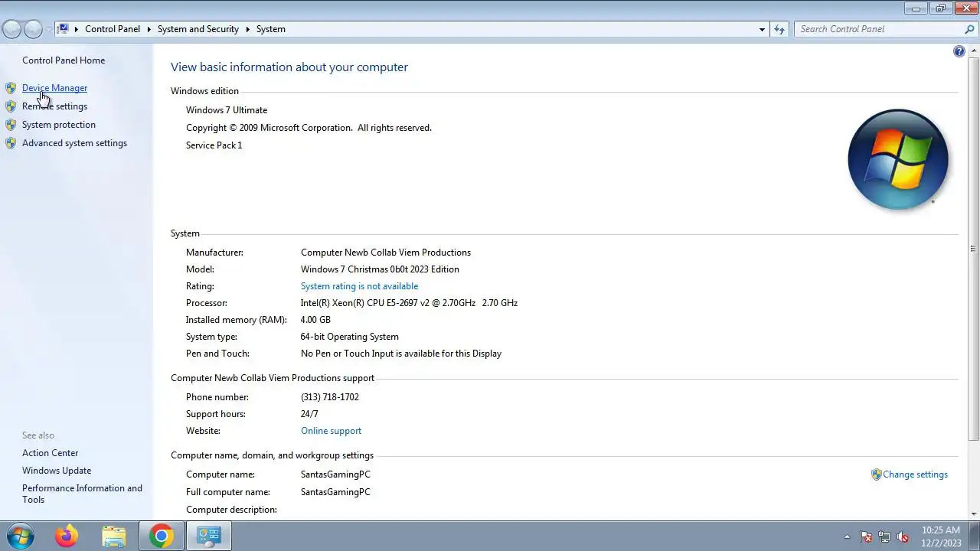Viewport: 980px width, 551px height.
Task: Click Windows 7 Ultimate text
Action: click(x=227, y=110)
